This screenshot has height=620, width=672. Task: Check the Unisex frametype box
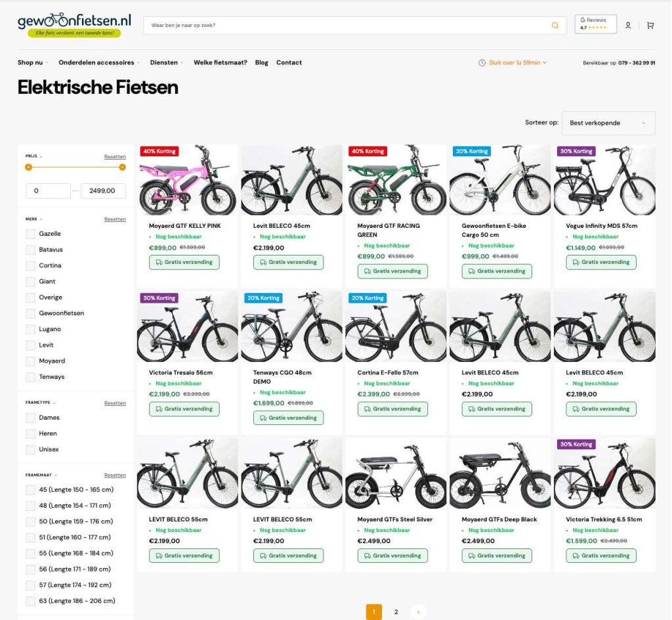tap(30, 450)
